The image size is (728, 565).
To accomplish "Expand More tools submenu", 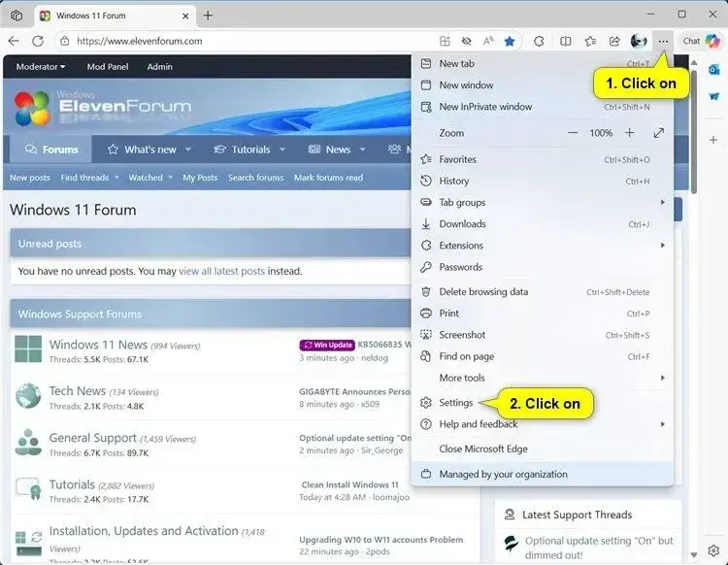I will pos(543,378).
